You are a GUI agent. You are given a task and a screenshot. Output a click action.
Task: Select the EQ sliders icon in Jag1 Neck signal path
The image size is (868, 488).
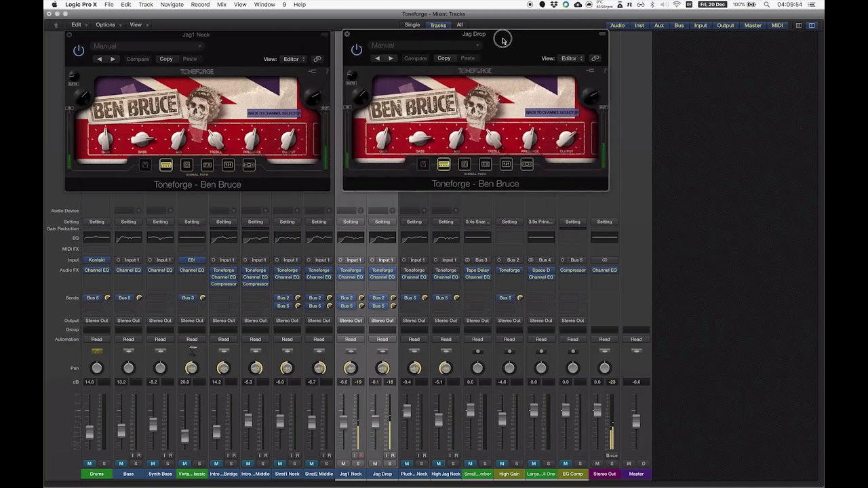coord(229,165)
